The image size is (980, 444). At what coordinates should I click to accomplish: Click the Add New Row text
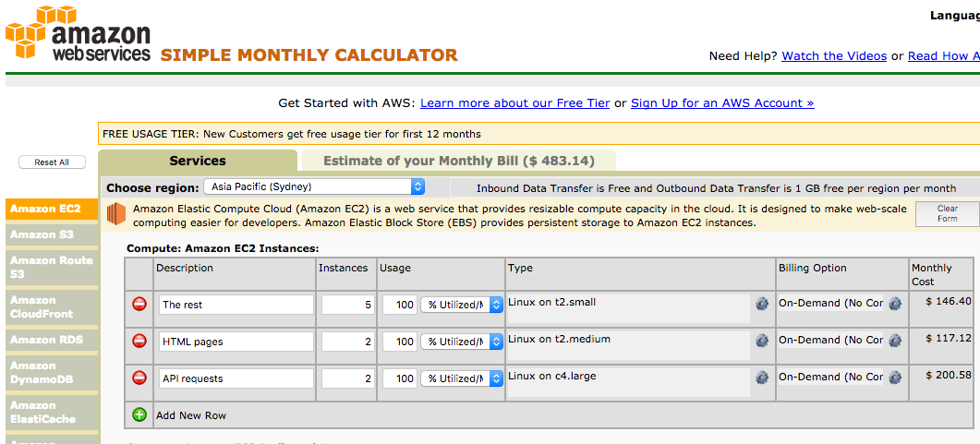[x=191, y=415]
